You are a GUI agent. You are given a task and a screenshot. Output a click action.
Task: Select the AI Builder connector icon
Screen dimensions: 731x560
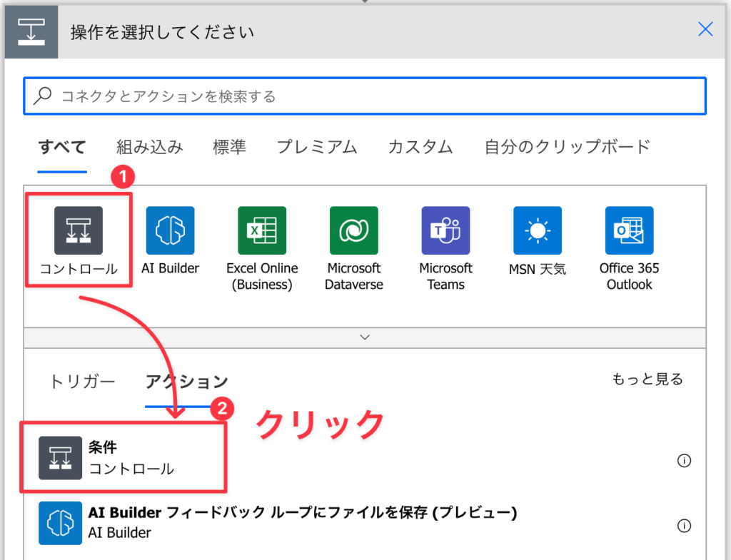[x=170, y=230]
